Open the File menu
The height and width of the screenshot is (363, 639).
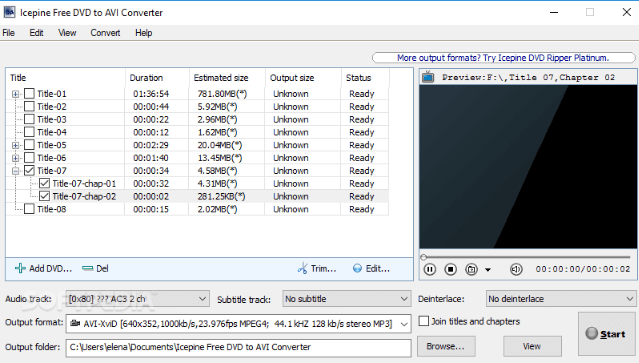[9, 33]
